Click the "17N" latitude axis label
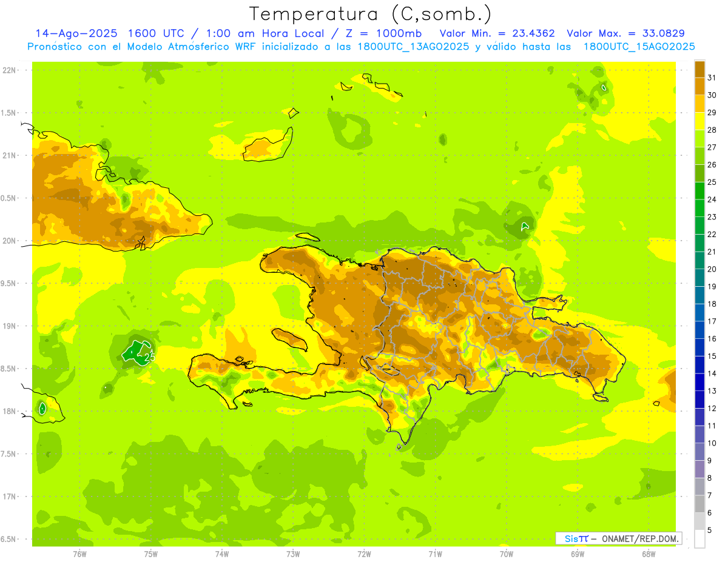Image resolution: width=728 pixels, height=562 pixels. tap(9, 497)
